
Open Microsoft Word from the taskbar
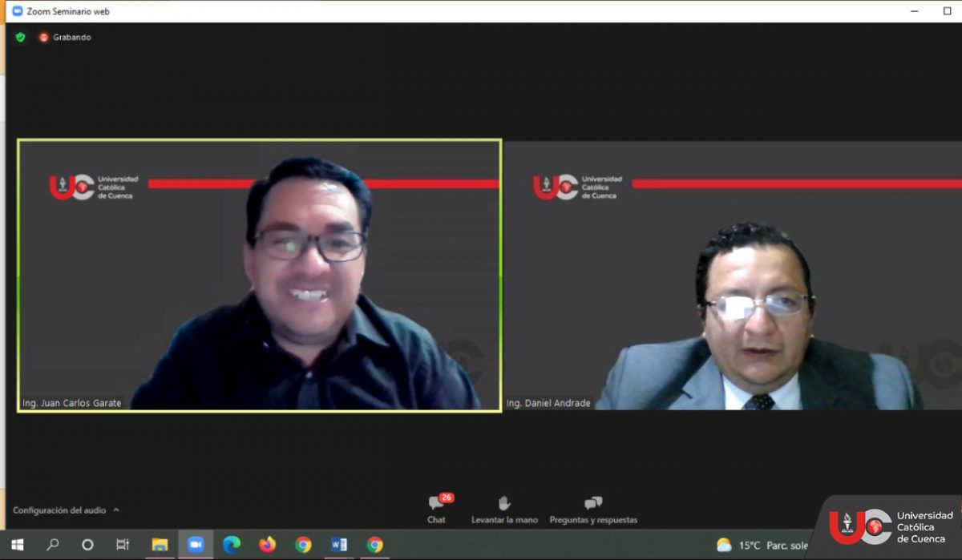pyautogui.click(x=339, y=545)
